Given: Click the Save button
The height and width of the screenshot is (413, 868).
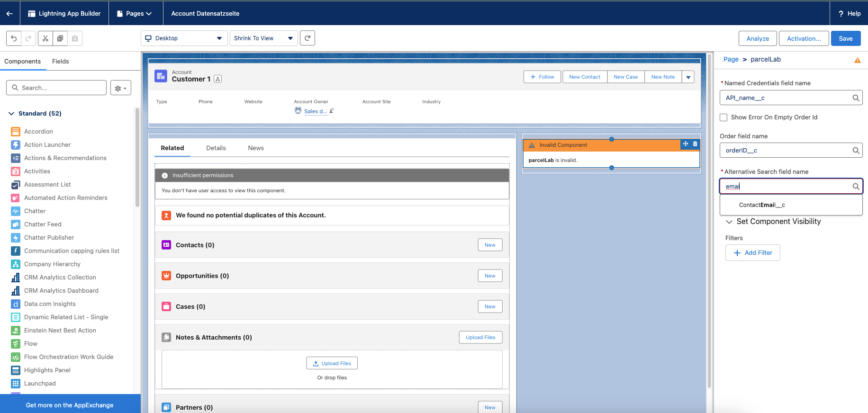Looking at the screenshot, I should 845,38.
